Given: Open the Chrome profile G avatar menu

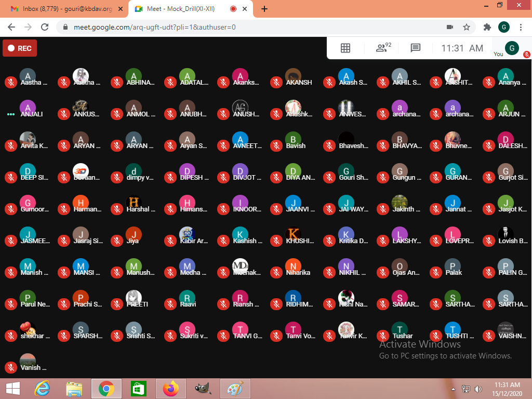Looking at the screenshot, I should point(503,27).
